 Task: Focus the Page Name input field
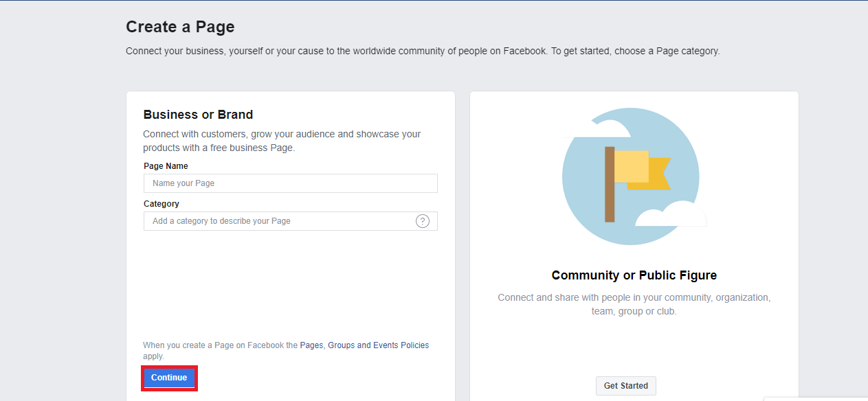pos(291,183)
